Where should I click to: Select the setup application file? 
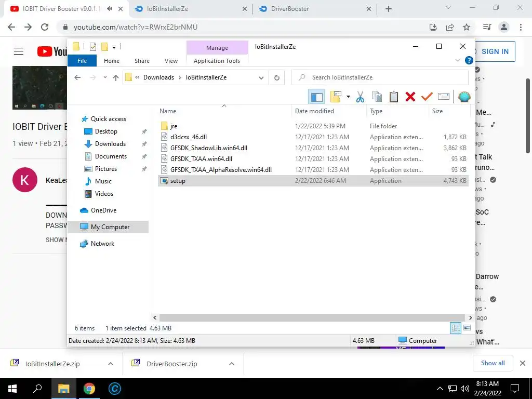click(x=313, y=181)
